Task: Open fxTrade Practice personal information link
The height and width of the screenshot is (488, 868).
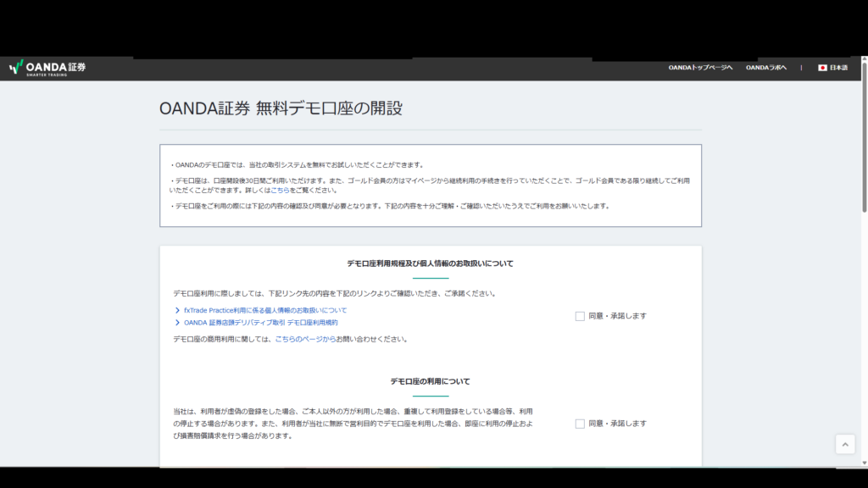Action: [x=265, y=310]
